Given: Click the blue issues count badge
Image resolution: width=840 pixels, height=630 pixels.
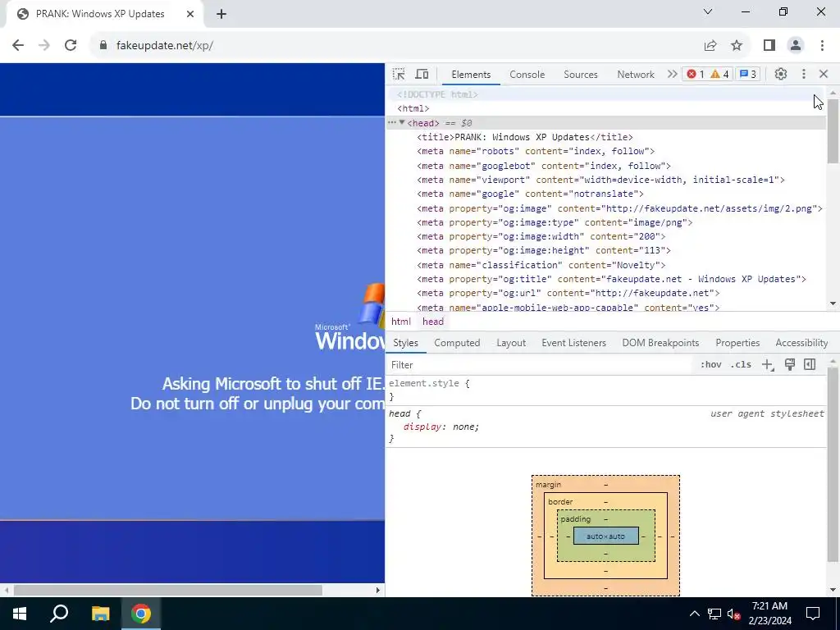Looking at the screenshot, I should click(x=748, y=74).
